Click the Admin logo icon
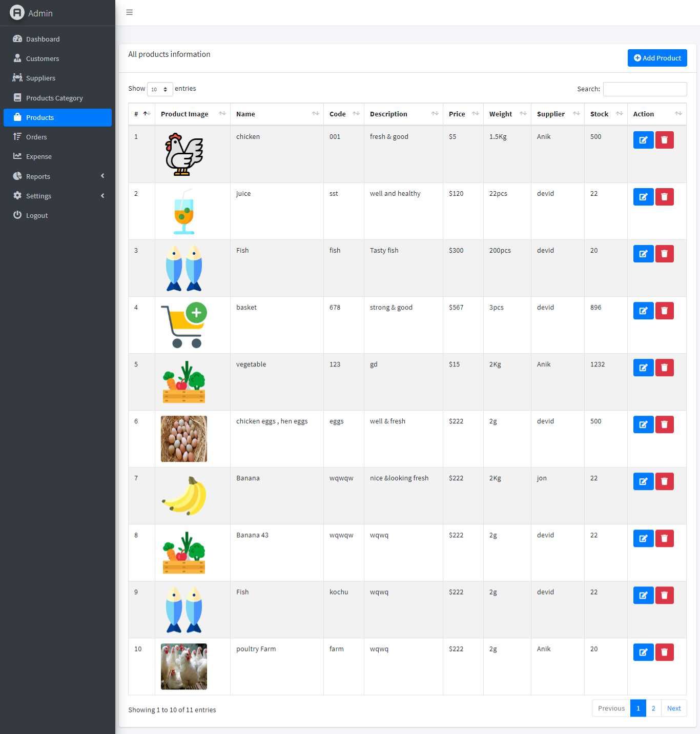Image resolution: width=700 pixels, height=734 pixels. [x=17, y=13]
